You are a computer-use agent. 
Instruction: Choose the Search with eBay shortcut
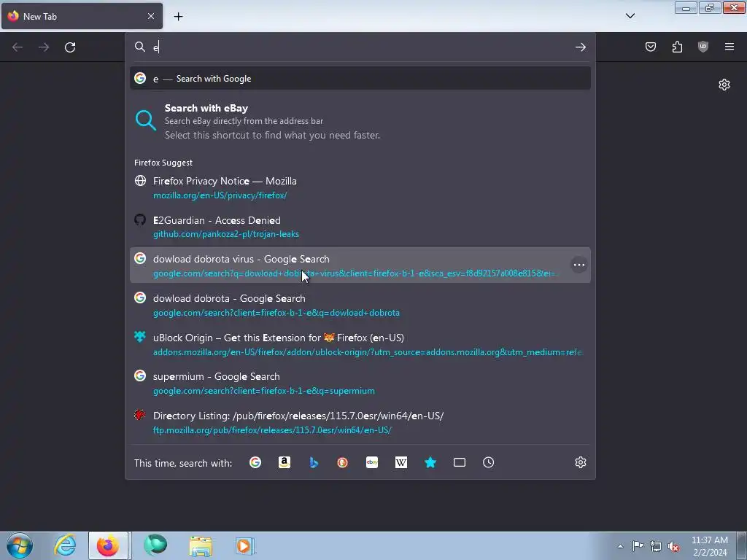[x=360, y=122]
